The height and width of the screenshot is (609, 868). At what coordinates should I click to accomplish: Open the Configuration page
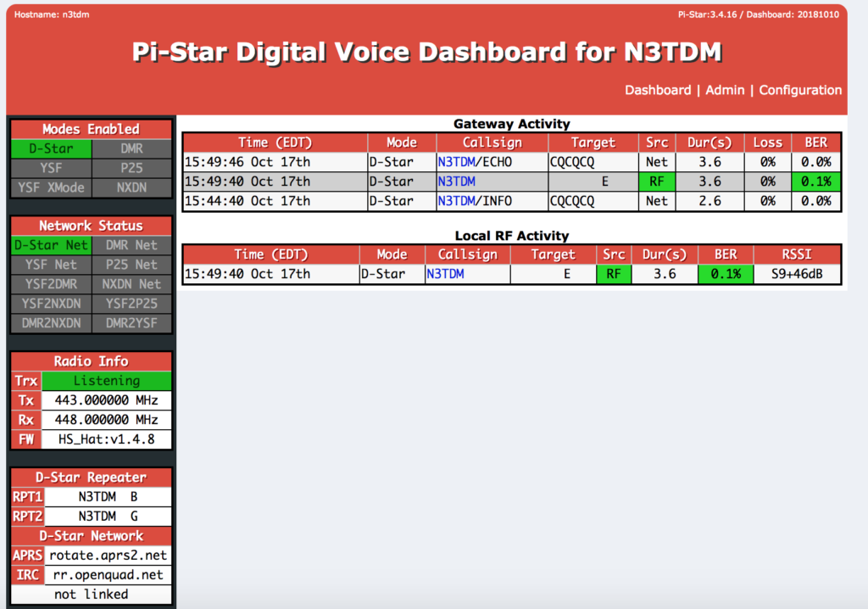point(800,90)
